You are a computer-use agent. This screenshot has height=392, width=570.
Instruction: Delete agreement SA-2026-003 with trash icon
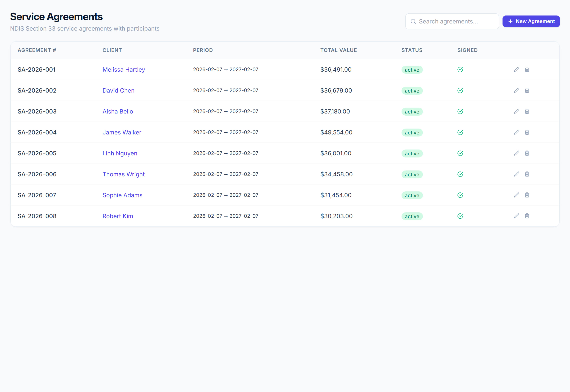pyautogui.click(x=527, y=111)
